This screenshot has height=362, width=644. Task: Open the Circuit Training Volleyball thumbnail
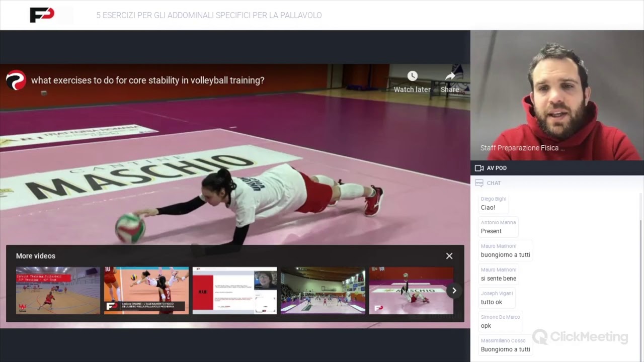click(x=58, y=291)
